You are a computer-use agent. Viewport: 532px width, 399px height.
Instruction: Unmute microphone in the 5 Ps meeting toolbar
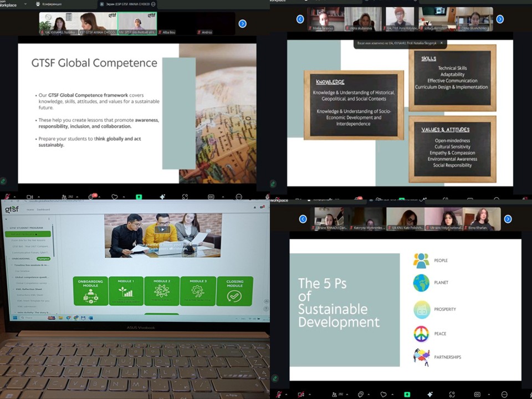[x=278, y=394]
